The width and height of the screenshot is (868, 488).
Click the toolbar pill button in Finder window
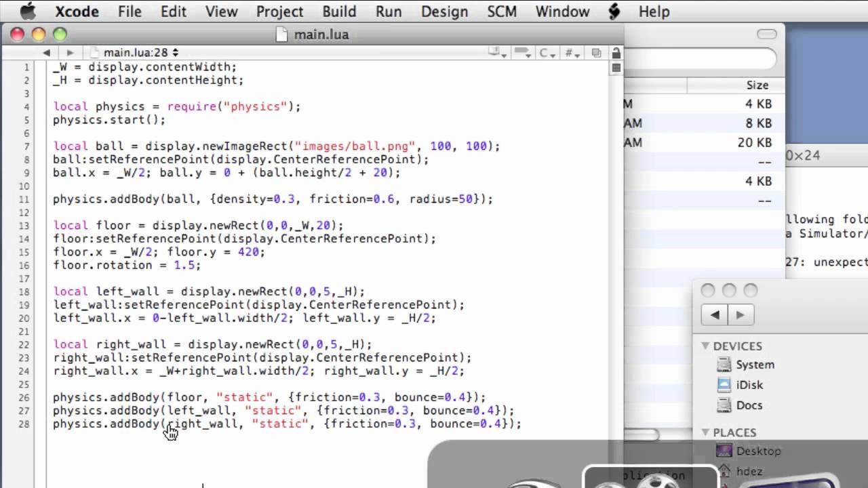coord(766,35)
